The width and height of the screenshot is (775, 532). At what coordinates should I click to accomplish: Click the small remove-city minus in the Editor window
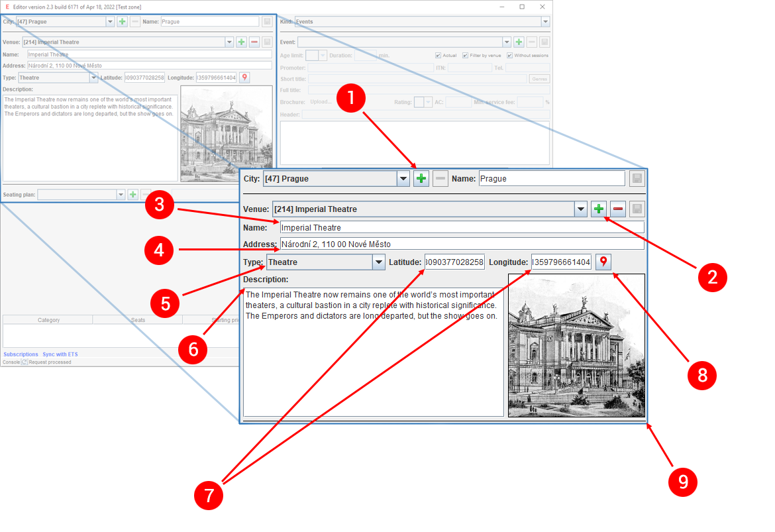tap(135, 22)
